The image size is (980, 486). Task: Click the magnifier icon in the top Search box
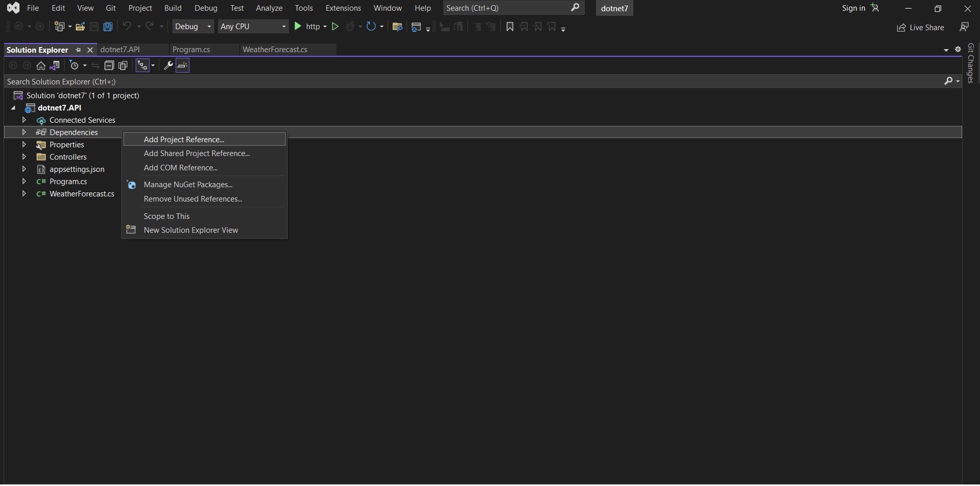tap(575, 8)
